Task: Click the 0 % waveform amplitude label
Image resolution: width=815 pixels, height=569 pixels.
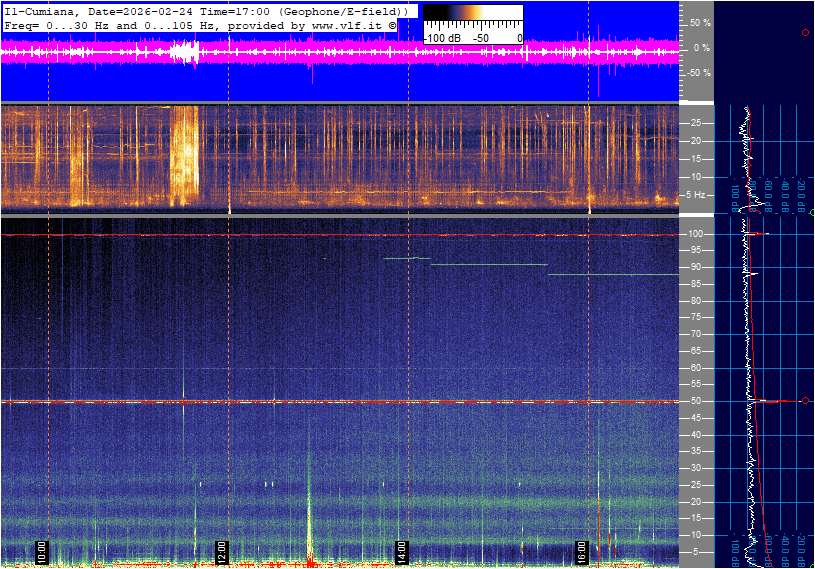Action: click(700, 47)
